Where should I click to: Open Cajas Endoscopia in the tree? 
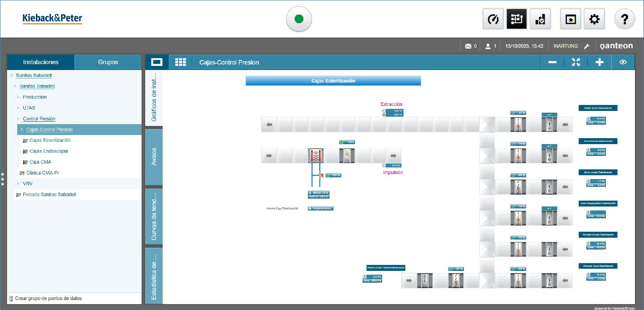click(49, 151)
